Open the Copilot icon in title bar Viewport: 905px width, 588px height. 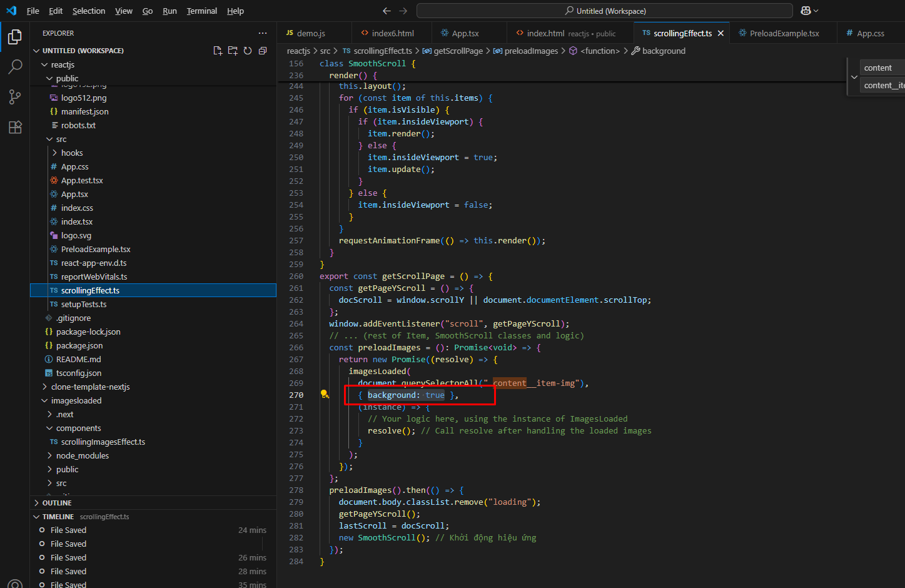(x=806, y=11)
